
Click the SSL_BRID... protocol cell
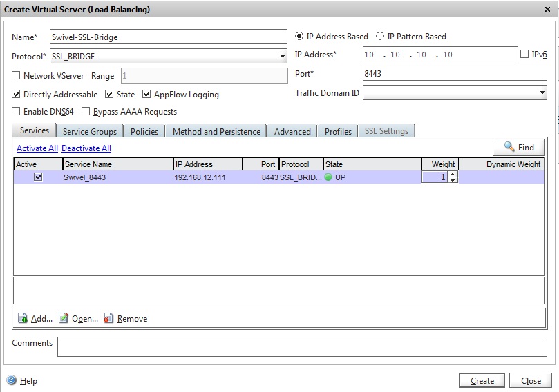[x=301, y=177]
